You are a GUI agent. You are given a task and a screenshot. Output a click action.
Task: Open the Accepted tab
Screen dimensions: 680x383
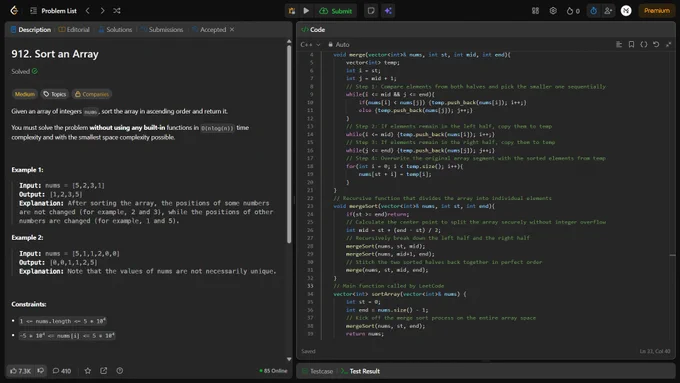[x=209, y=29]
